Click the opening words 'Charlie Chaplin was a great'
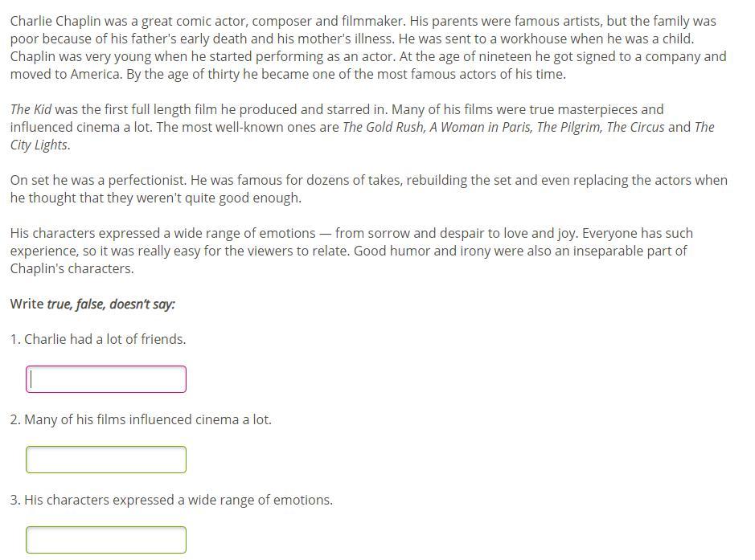 pos(91,22)
